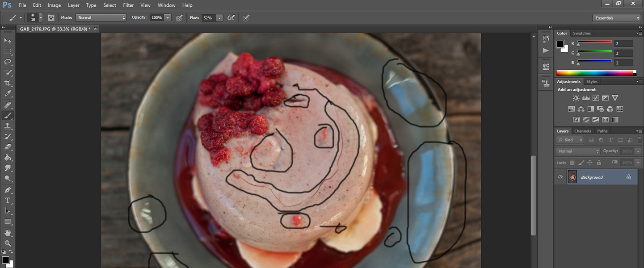Select the Lasso tool
This screenshot has height=268, width=644.
(8, 62)
